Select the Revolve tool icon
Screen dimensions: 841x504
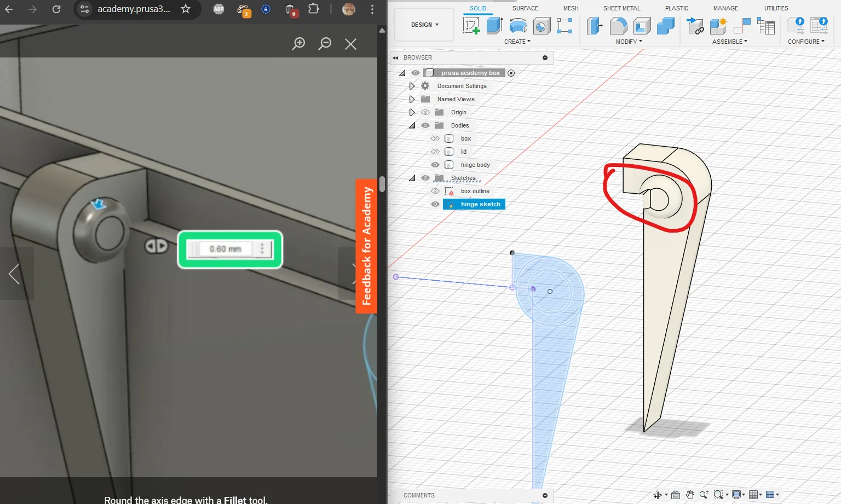(518, 26)
